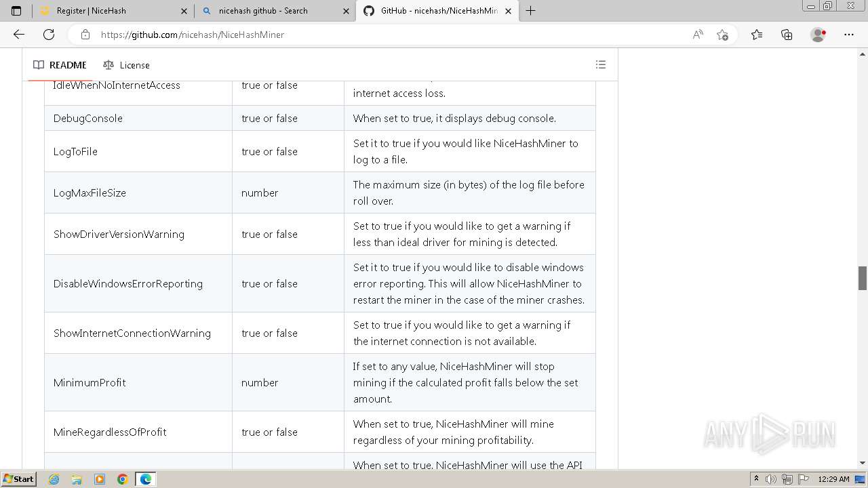
Task: Switch to the nicehash github Search tab
Action: point(275,11)
